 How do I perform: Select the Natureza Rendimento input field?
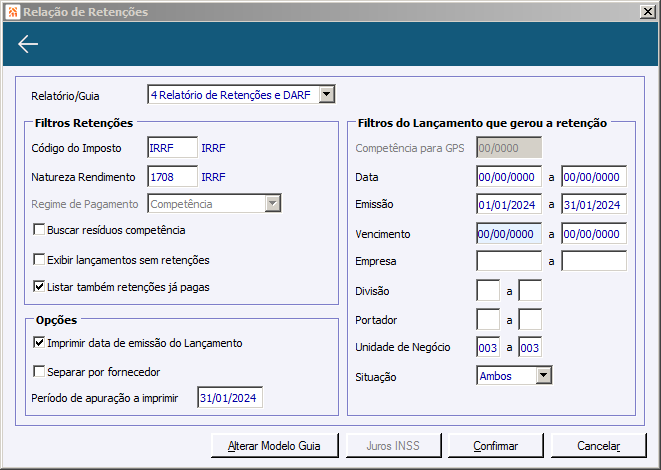click(172, 176)
